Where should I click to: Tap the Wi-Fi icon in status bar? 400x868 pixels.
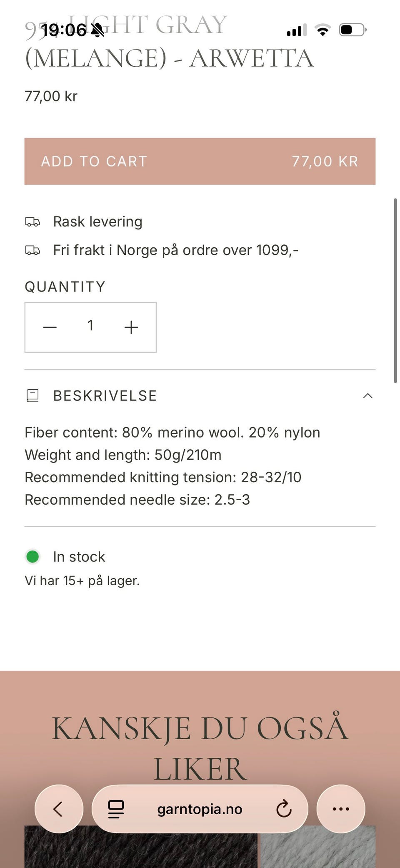click(322, 30)
